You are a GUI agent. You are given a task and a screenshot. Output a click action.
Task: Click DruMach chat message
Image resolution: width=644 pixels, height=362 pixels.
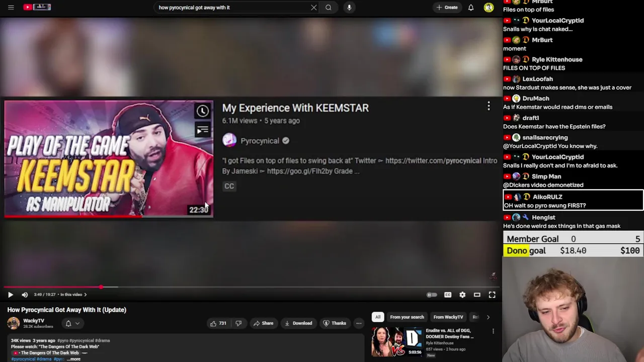[557, 107]
